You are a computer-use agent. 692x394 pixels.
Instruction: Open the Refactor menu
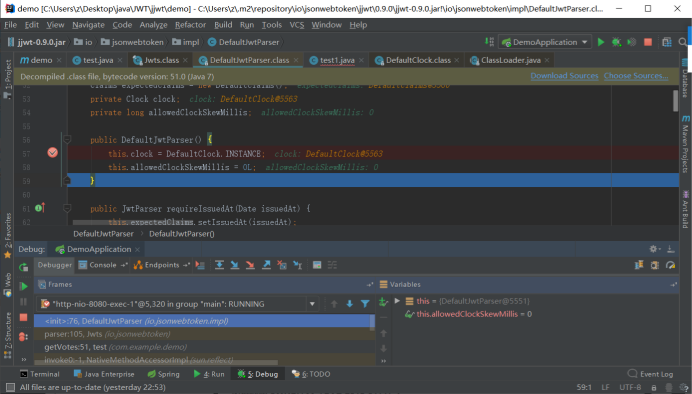(190, 25)
